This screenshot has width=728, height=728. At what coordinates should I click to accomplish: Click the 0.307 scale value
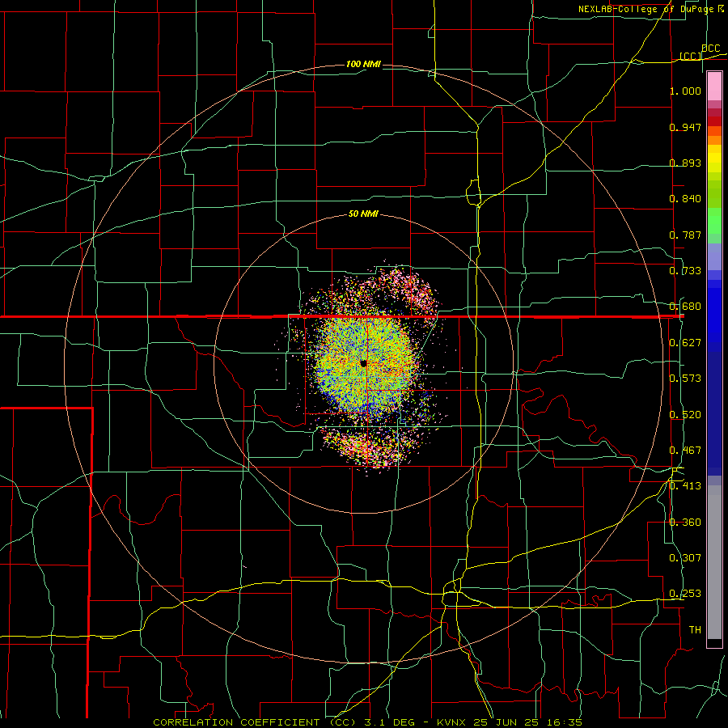click(x=685, y=558)
